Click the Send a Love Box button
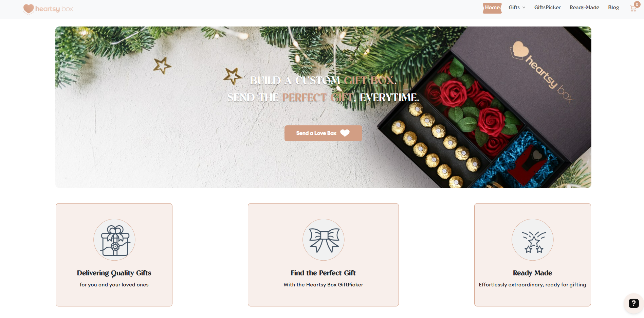Viewport: 644px width, 318px height. pos(323,133)
